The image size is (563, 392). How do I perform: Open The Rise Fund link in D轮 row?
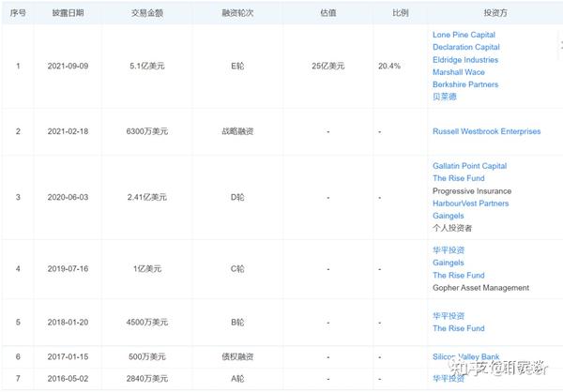tap(459, 178)
